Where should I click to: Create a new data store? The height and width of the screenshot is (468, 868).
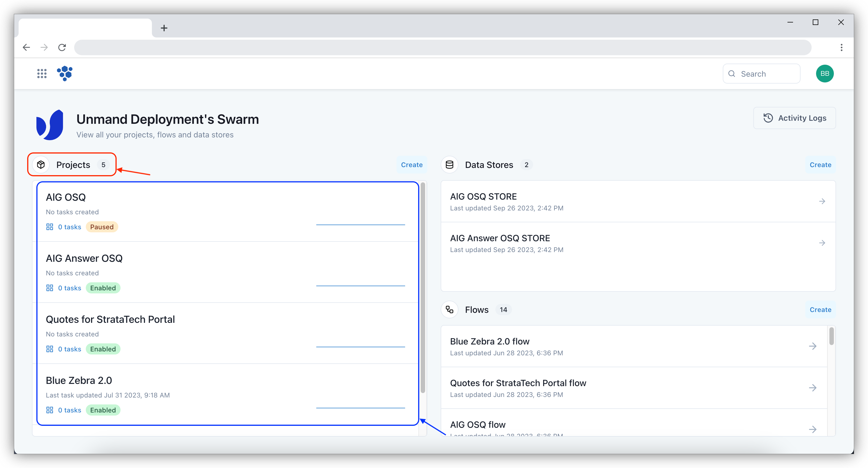click(820, 165)
